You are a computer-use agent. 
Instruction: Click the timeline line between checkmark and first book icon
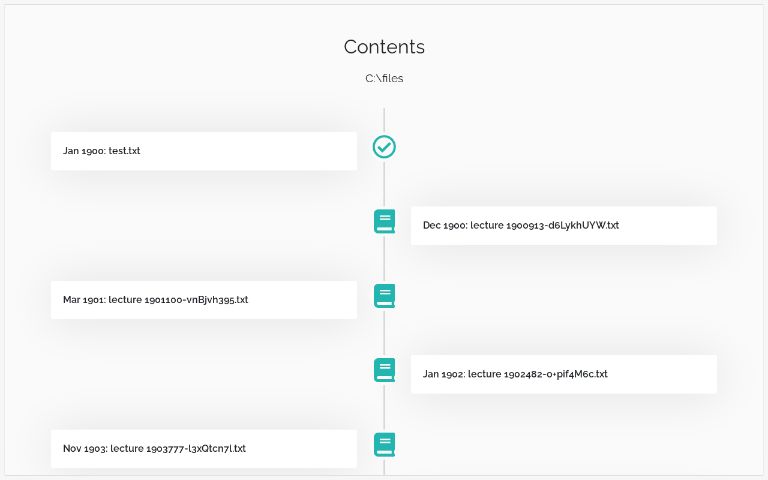tap(384, 184)
